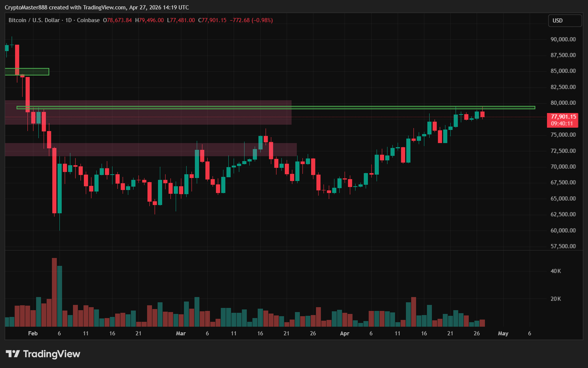Click the Apr date axis label
The height and width of the screenshot is (368, 588).
pyautogui.click(x=344, y=333)
